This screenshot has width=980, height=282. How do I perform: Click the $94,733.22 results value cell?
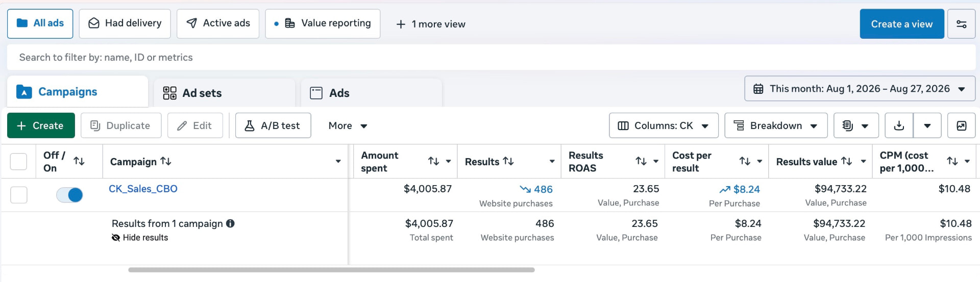(x=841, y=189)
